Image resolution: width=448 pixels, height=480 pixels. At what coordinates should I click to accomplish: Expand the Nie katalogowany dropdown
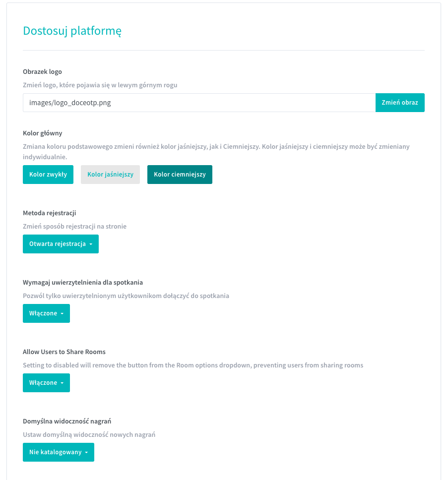pos(58,452)
